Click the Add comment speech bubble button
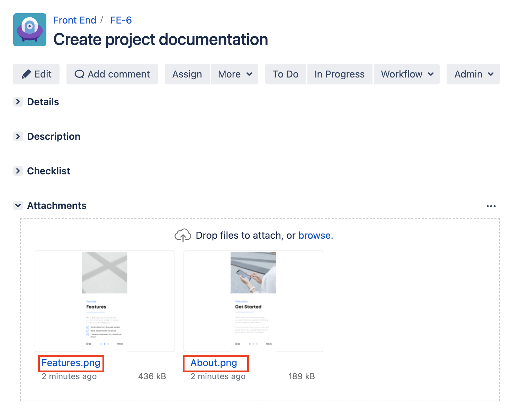 click(112, 74)
